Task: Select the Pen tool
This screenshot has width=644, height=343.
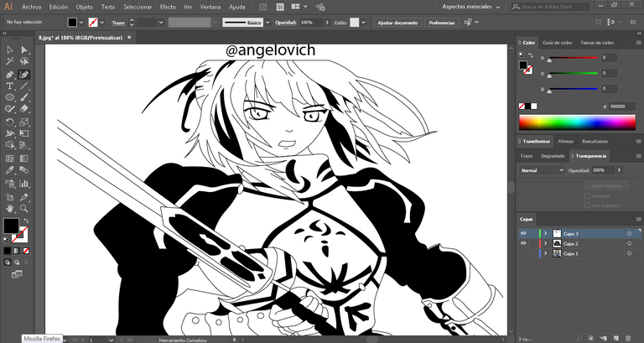Action: tap(10, 75)
